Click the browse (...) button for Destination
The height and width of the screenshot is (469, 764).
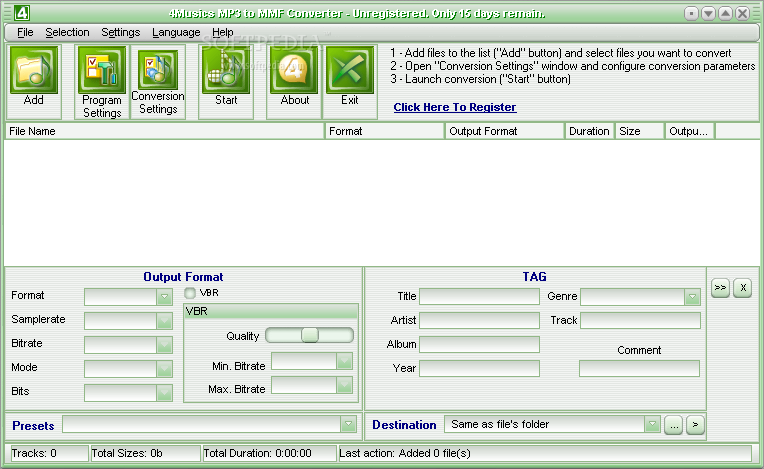[x=673, y=425]
